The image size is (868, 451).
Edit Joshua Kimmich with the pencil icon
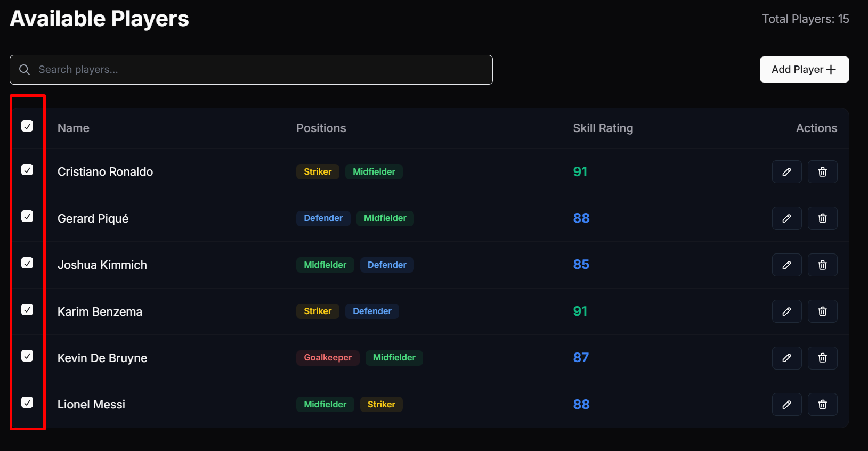786,265
